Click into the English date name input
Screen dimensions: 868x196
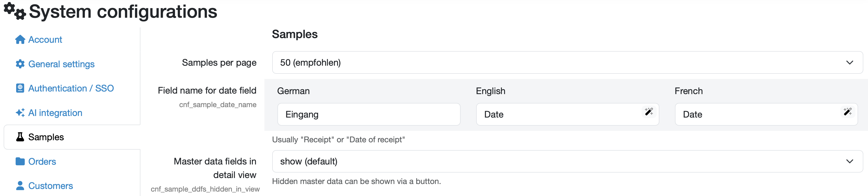pyautogui.click(x=559, y=115)
